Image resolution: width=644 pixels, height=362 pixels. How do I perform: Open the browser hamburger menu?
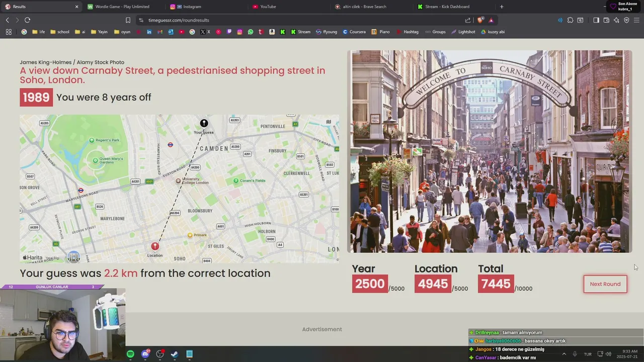[x=636, y=20]
